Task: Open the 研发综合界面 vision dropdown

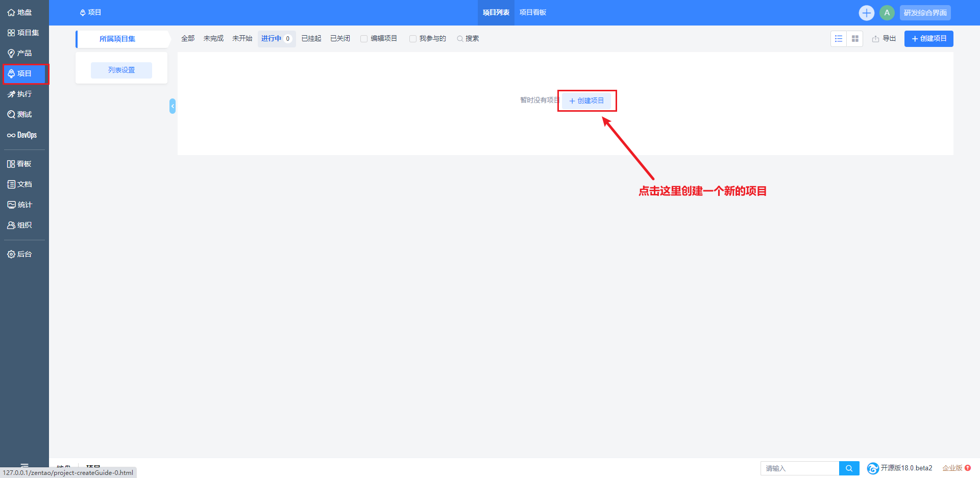Action: pyautogui.click(x=925, y=13)
